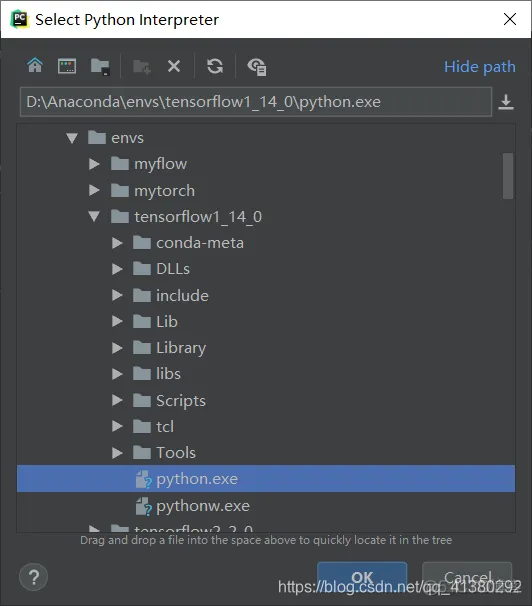The height and width of the screenshot is (606, 532).
Task: Confirm with the OK button
Action: (x=362, y=577)
